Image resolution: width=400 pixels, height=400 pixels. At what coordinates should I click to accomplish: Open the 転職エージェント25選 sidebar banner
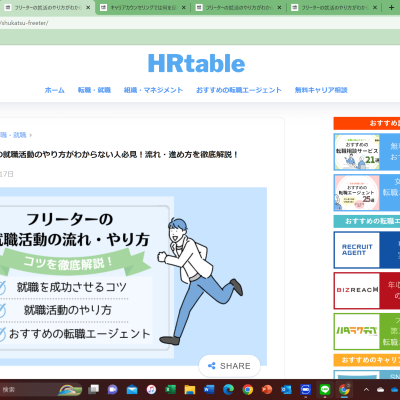pyautogui.click(x=367, y=193)
